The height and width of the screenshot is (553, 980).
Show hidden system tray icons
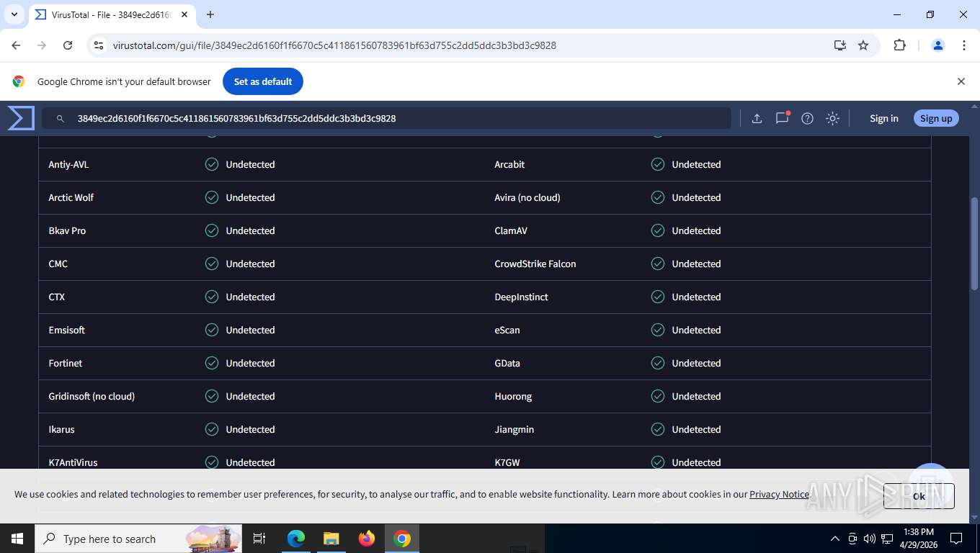pos(835,539)
